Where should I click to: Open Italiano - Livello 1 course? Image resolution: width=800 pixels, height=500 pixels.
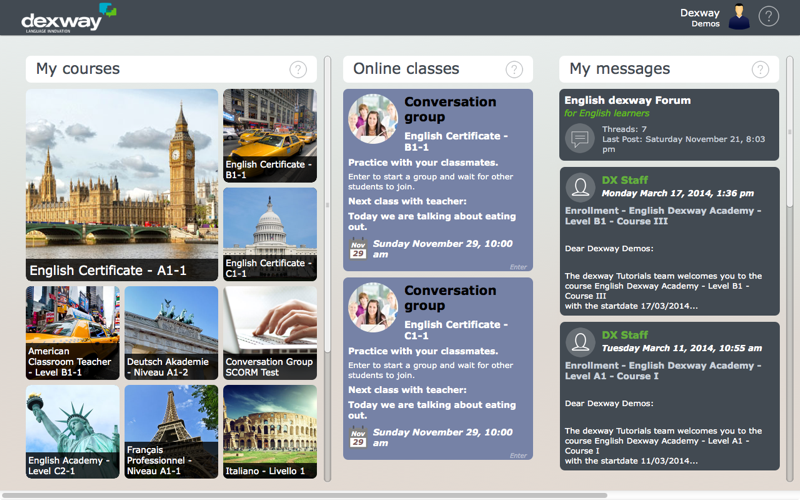[270, 432]
